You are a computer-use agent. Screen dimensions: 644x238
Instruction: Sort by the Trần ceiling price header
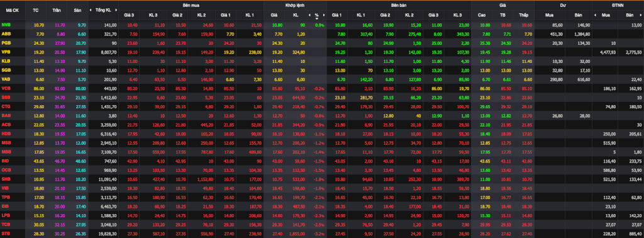pyautogui.click(x=56, y=10)
